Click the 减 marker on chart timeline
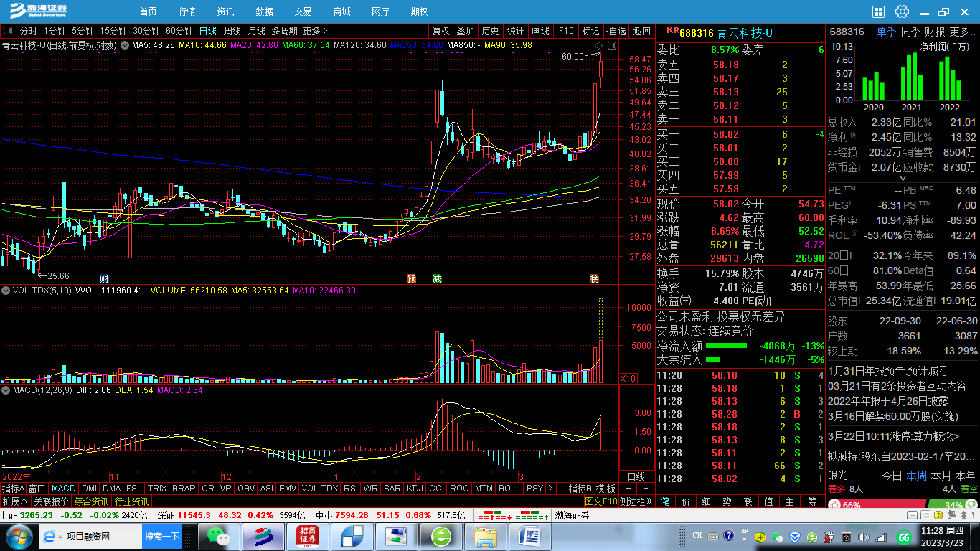The image size is (980, 551). point(437,278)
